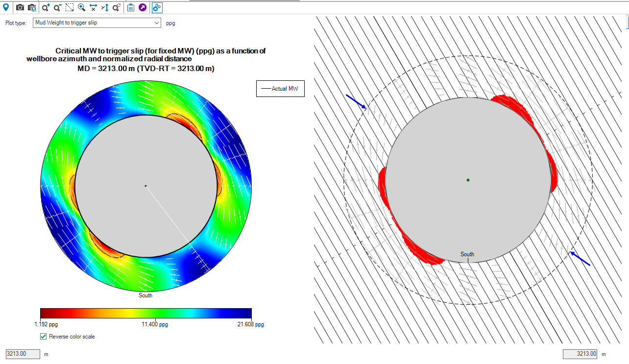629x364 pixels.
Task: Click the right depth field showing 3213.00
Action: (x=580, y=354)
